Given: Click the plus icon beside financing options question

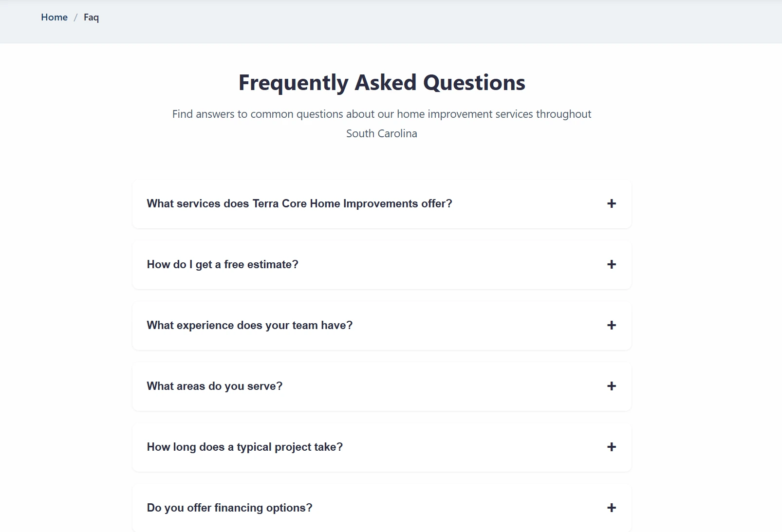Looking at the screenshot, I should (612, 508).
